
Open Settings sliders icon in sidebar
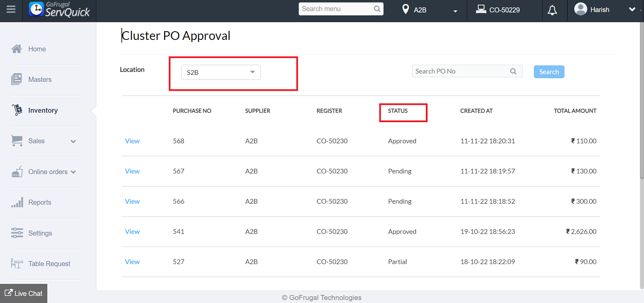[x=17, y=233]
